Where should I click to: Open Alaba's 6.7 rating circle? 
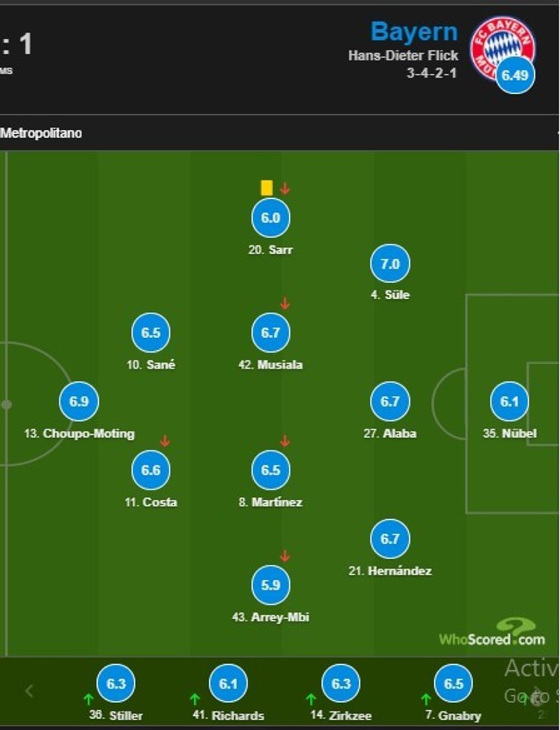click(x=390, y=401)
